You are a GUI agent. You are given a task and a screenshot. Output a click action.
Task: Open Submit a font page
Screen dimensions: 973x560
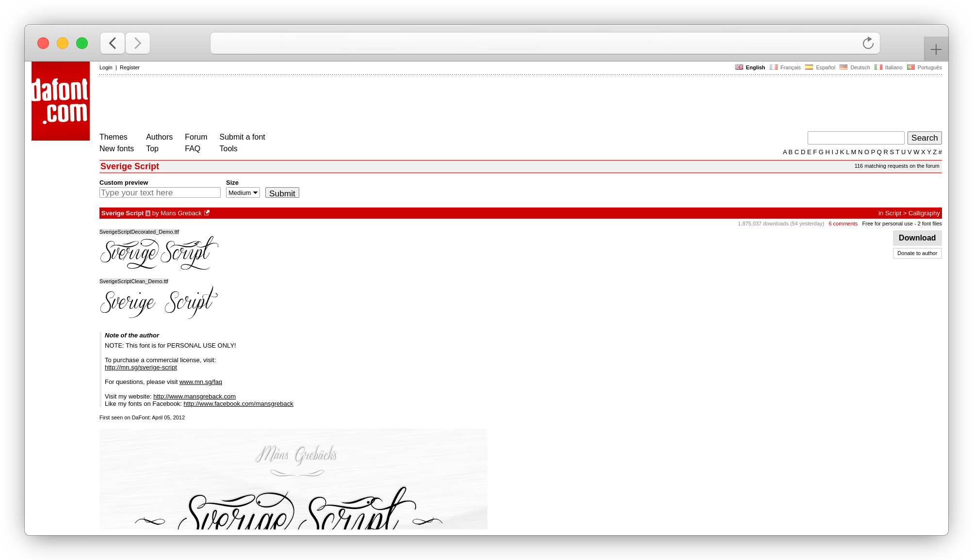[x=242, y=137]
